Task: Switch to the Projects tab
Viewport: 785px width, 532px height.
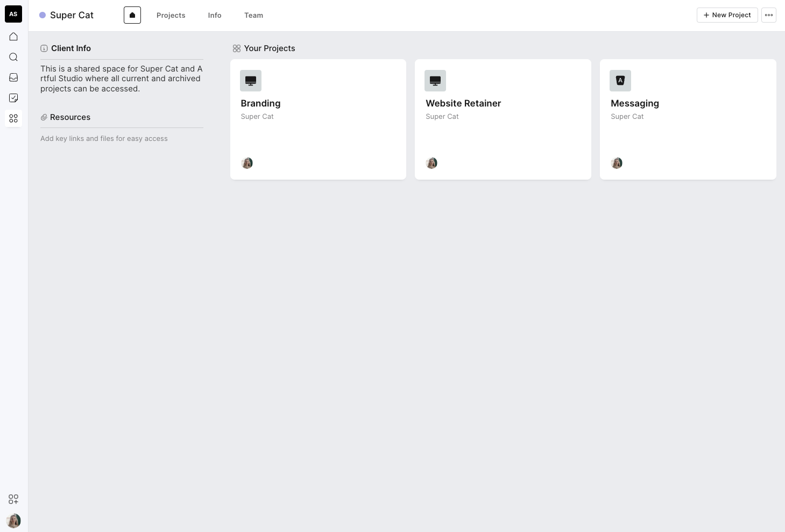Action: coord(171,15)
